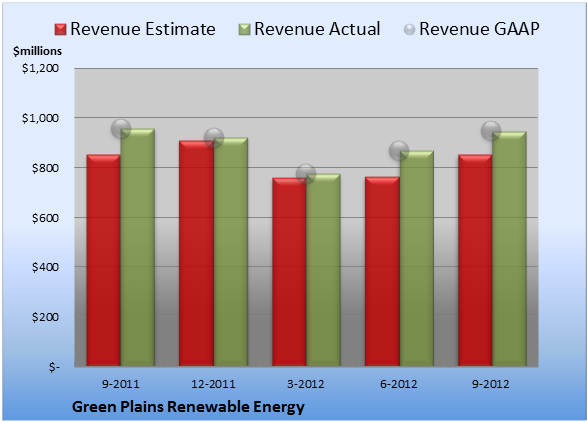588x422 pixels.
Task: Click the gray Revenue GAAP legend marker
Action: pyautogui.click(x=410, y=30)
